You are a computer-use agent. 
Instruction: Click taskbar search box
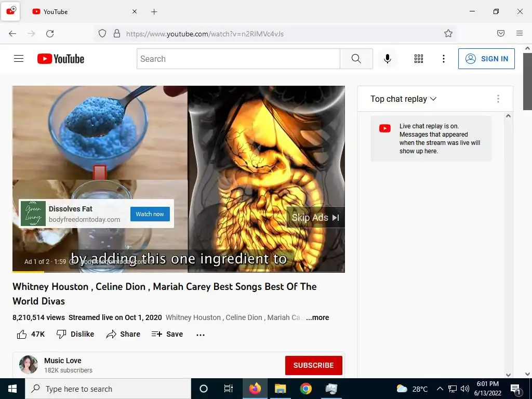[x=108, y=389]
